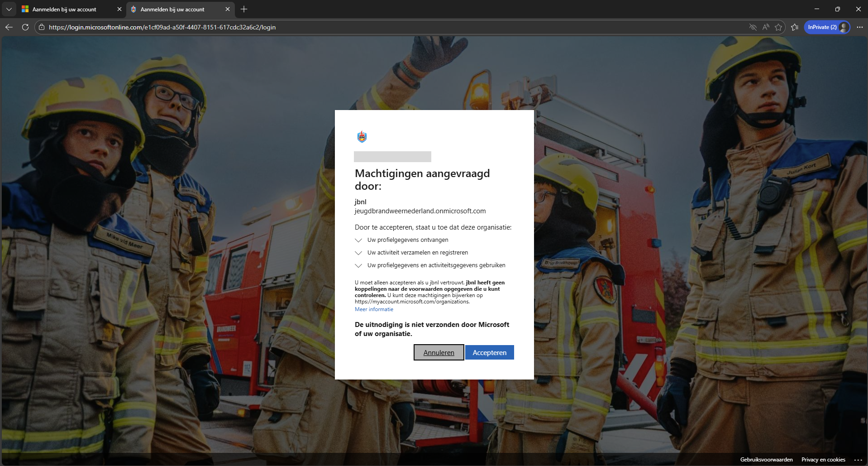Open InPrivate (2) profile button
This screenshot has width=868, height=466.
coord(827,27)
